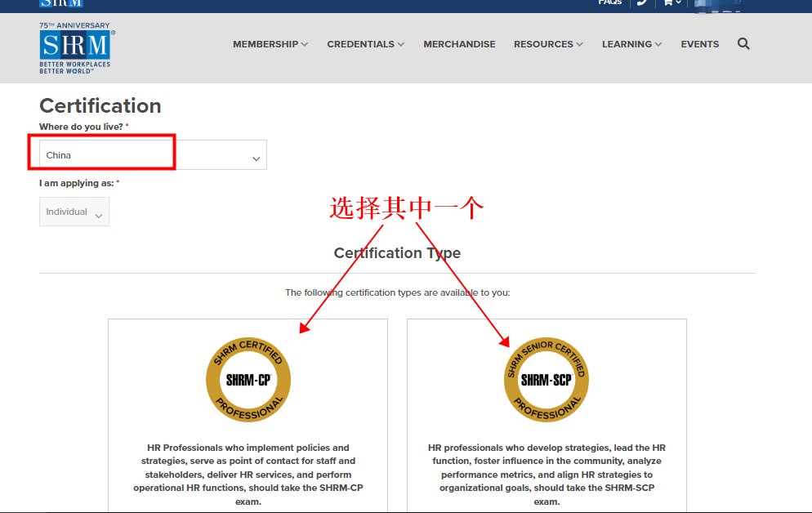Open the Merchandise page
The width and height of the screenshot is (812, 513).
[459, 44]
